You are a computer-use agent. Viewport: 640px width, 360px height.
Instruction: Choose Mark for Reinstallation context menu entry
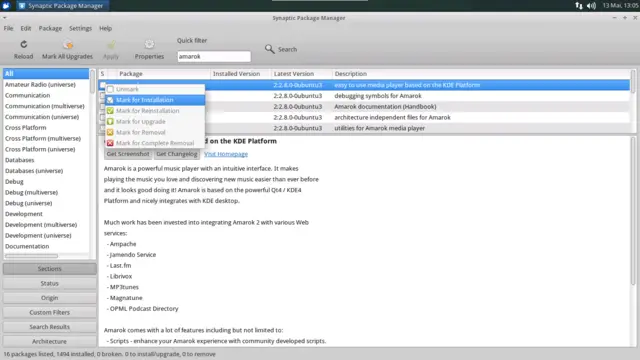pos(155,111)
